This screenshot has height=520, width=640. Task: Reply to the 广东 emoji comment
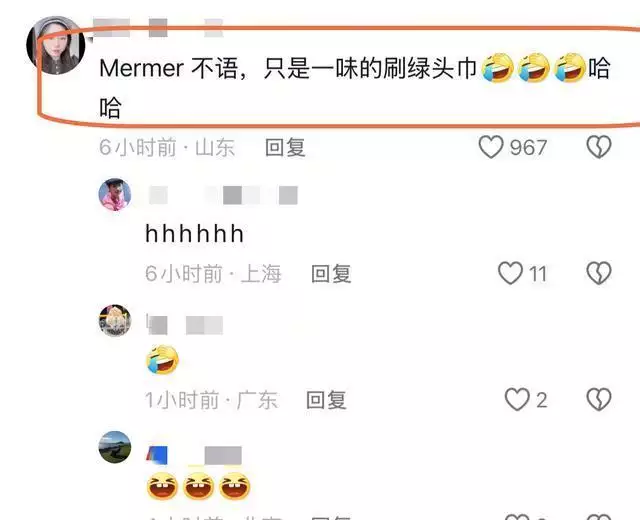pos(326,400)
